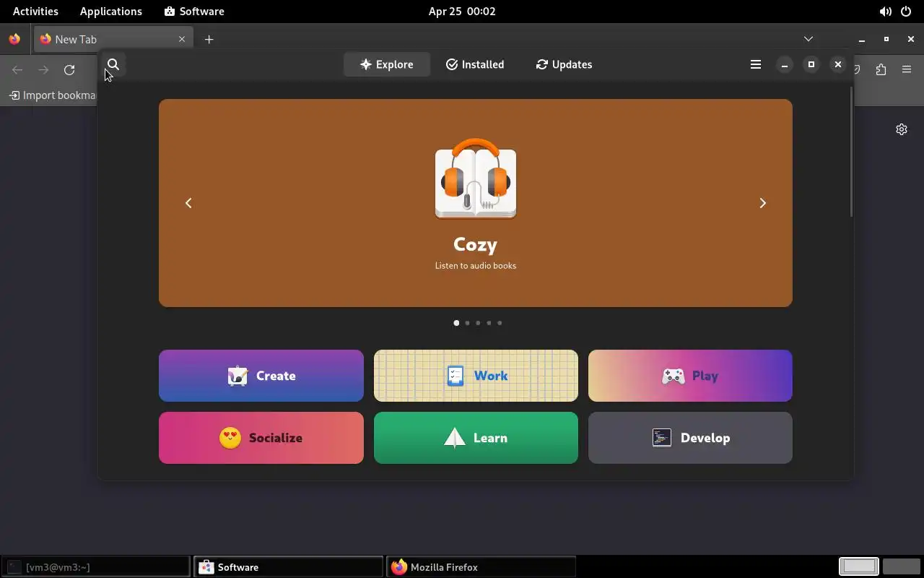Expand Firefox list all tabs chevron
The image size is (924, 578).
808,39
